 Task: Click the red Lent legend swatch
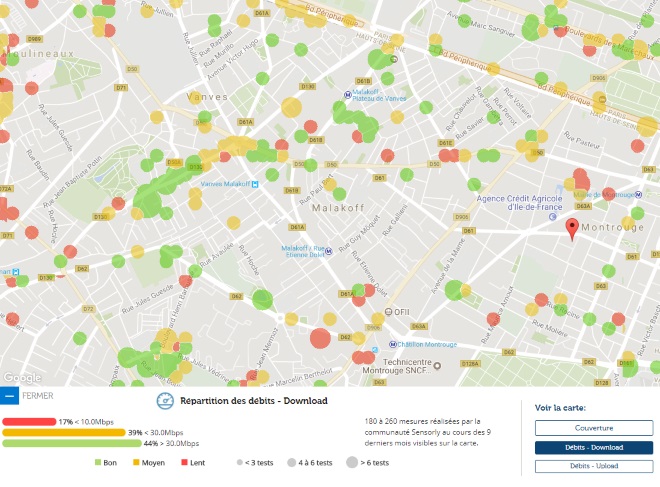click(185, 463)
